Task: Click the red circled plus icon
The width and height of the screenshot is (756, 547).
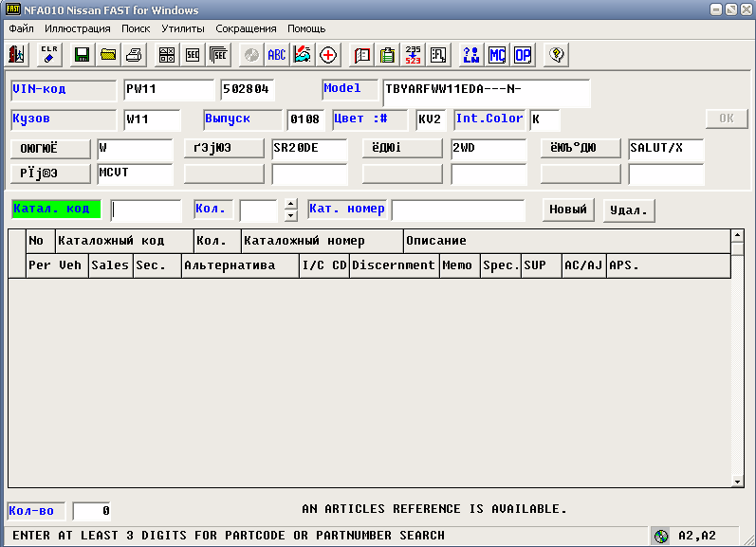Action: click(x=328, y=54)
